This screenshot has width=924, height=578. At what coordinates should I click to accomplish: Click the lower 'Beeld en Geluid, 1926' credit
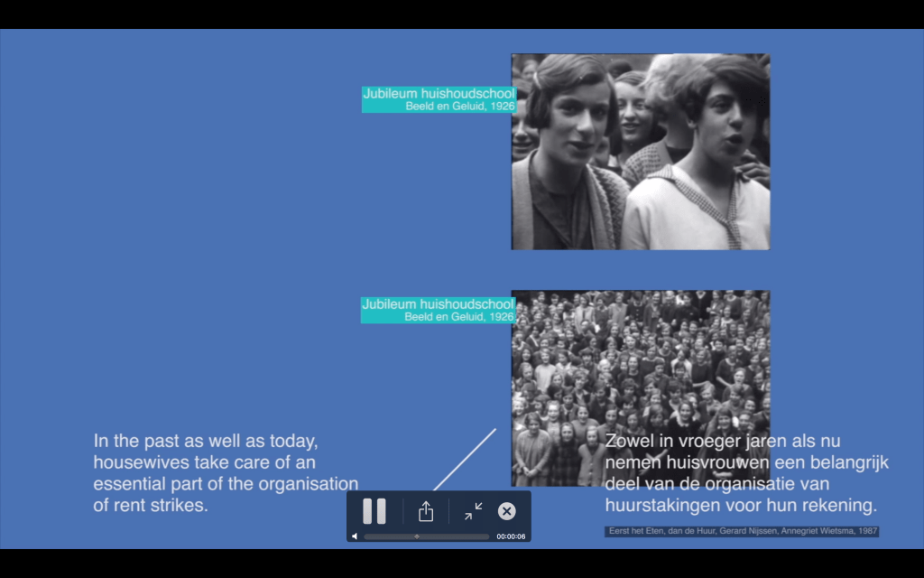(459, 317)
